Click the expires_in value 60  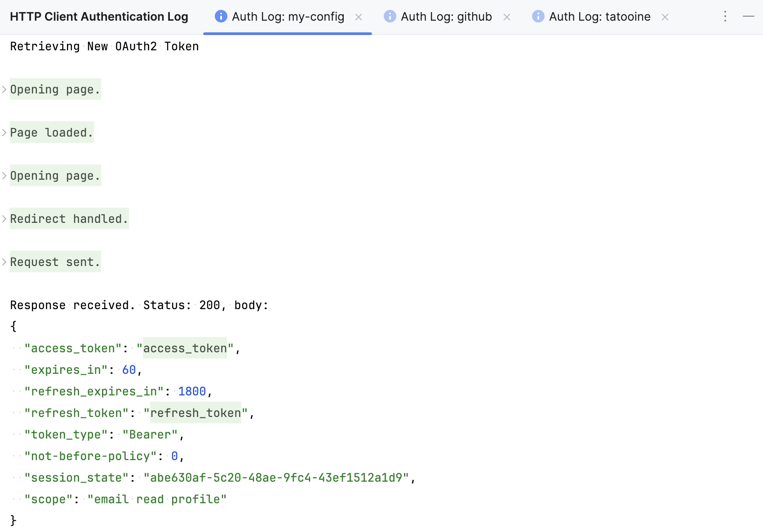129,369
